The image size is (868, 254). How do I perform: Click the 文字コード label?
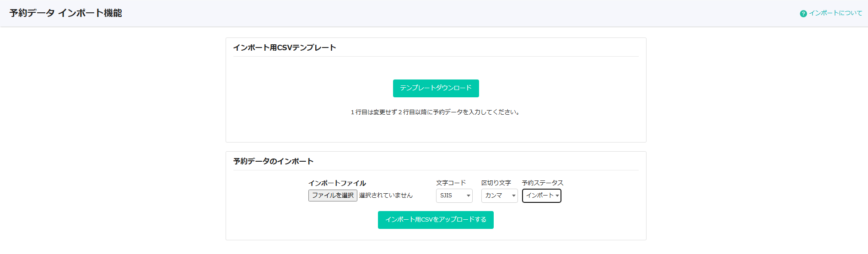point(451,183)
